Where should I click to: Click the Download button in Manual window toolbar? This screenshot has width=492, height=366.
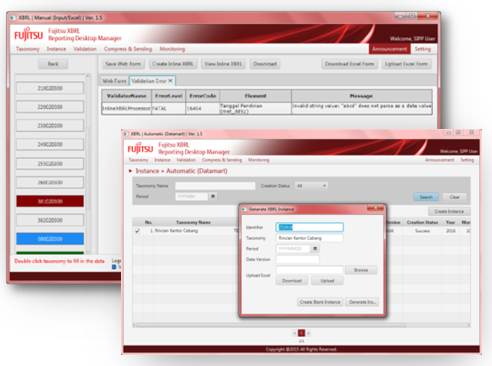pos(265,64)
